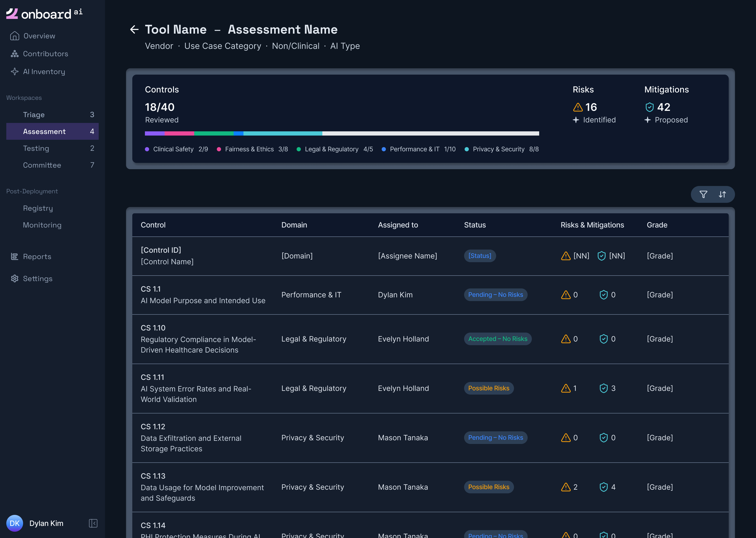Click the teal Privacy & Security progress segment
756x538 pixels.
click(283, 133)
